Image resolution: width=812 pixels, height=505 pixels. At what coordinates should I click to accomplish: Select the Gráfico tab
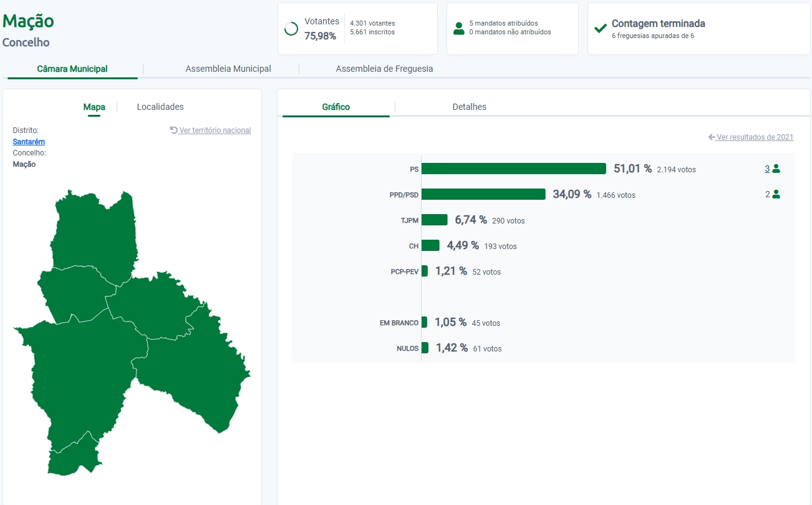[336, 107]
